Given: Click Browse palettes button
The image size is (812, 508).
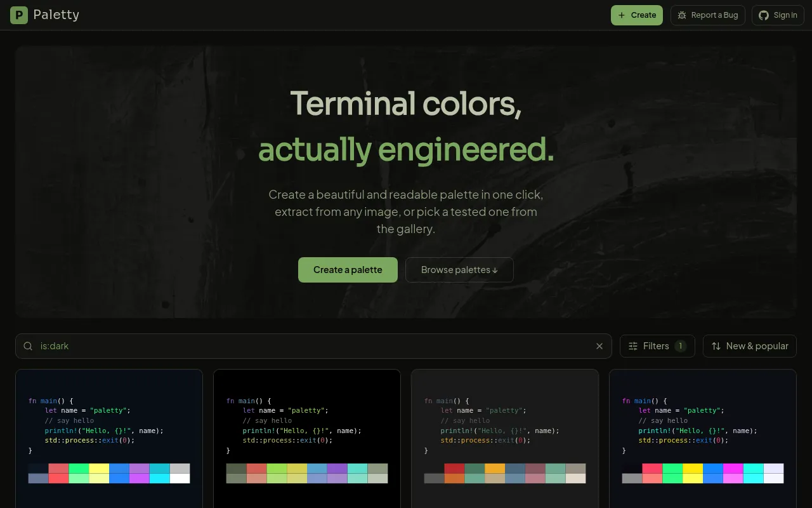Looking at the screenshot, I should tap(459, 270).
